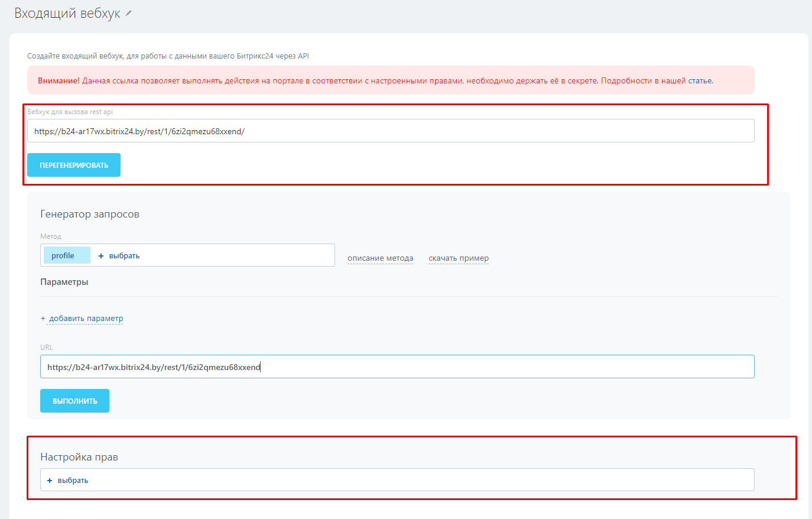The width and height of the screenshot is (812, 519).
Task: Click + добавить параметр link
Action: pos(82,318)
